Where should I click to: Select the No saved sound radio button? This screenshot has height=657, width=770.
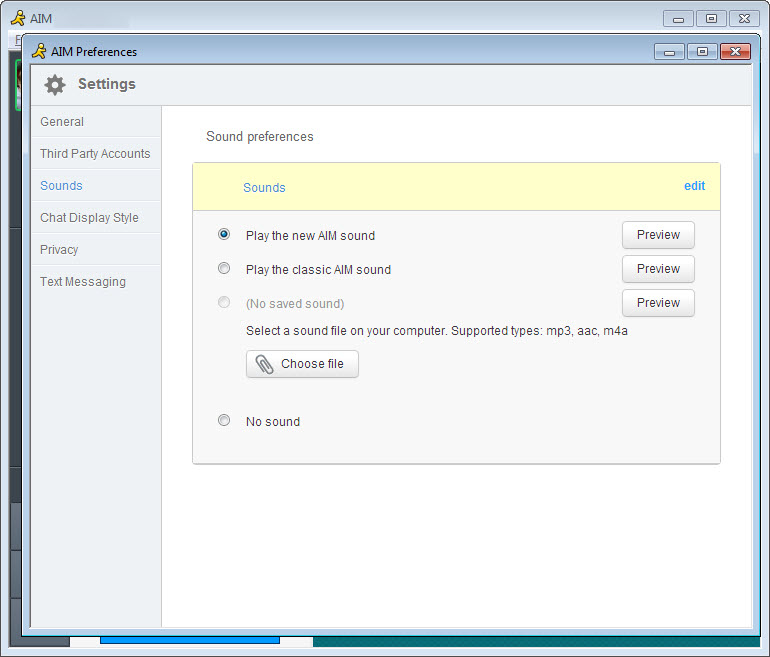(x=224, y=302)
